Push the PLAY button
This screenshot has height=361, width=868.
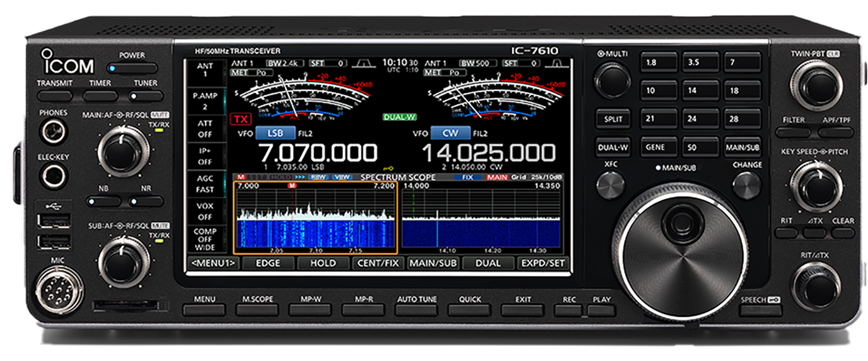[602, 310]
